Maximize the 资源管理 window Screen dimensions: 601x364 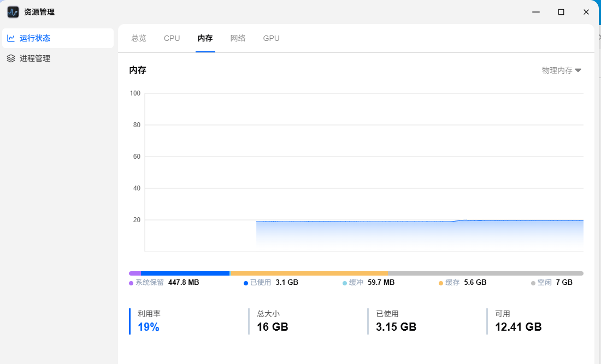click(x=561, y=12)
